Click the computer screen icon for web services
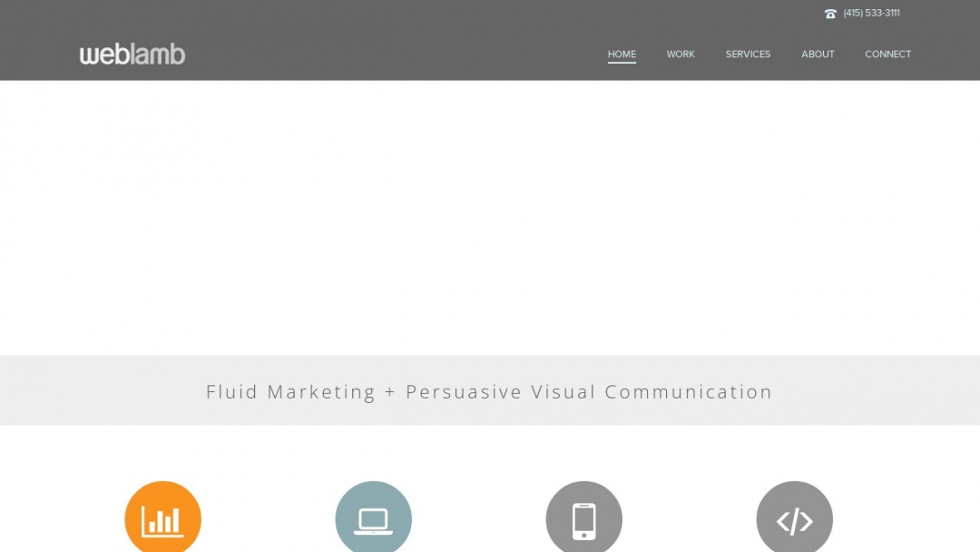The image size is (980, 552). tap(374, 519)
